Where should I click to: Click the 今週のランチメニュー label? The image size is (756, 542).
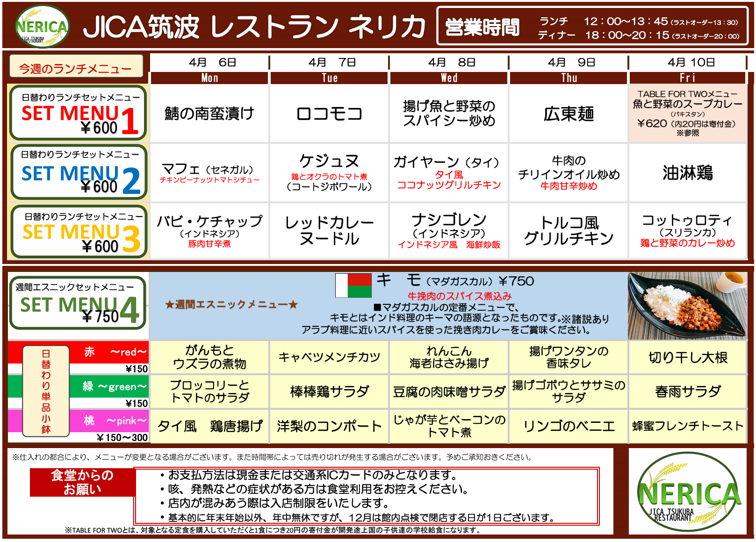coord(76,68)
